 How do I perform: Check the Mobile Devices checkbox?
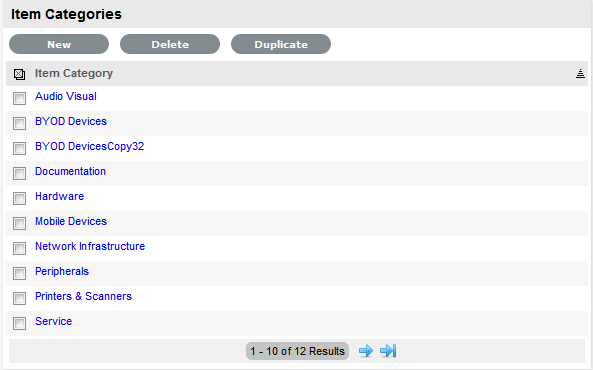click(x=19, y=223)
